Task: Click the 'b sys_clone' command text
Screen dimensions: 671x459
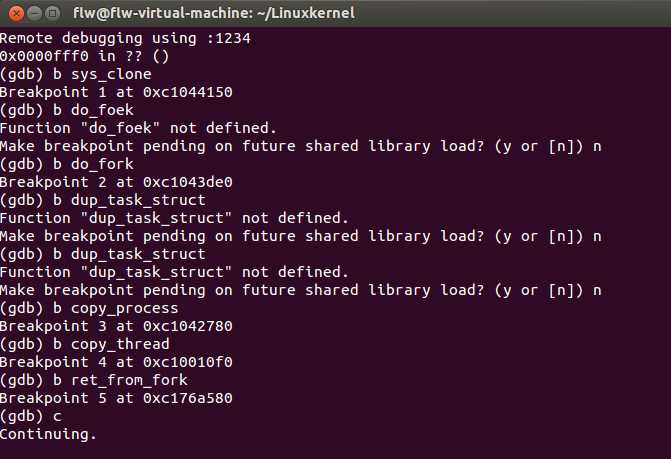Action: point(102,74)
